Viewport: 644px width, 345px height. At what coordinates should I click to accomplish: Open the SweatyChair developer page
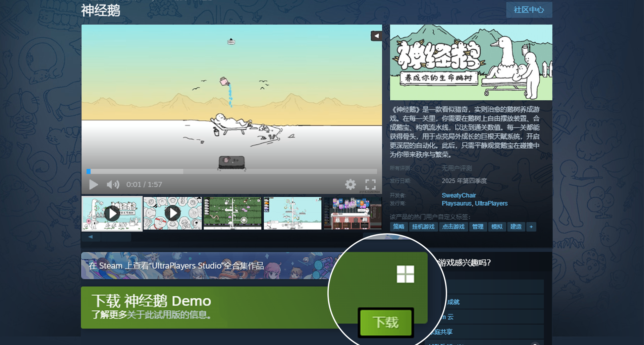coord(459,195)
